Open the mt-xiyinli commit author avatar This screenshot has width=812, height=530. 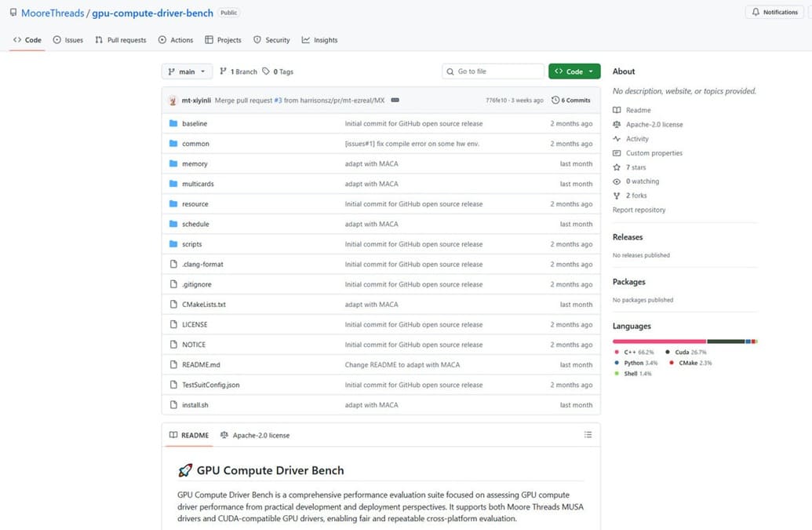[173, 100]
